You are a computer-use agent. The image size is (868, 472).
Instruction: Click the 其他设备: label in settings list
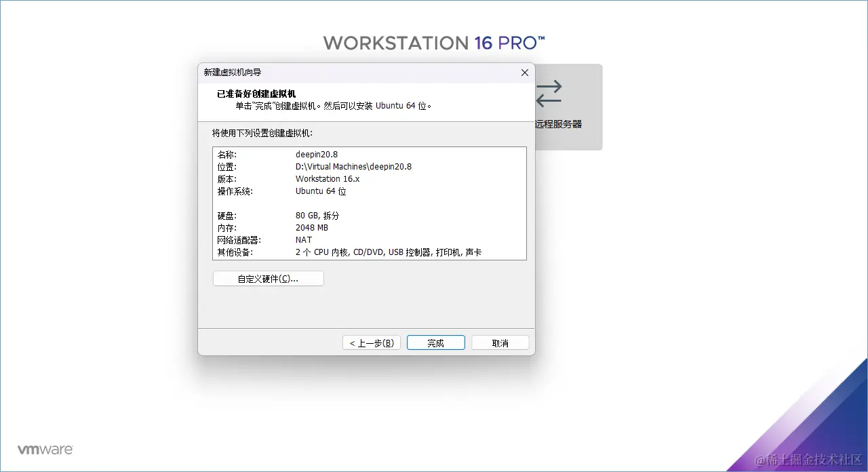(235, 252)
